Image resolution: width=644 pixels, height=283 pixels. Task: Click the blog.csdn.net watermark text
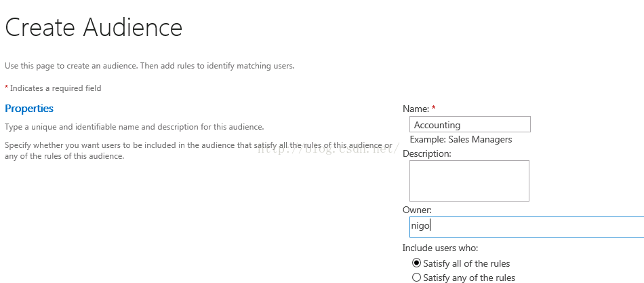pyautogui.click(x=327, y=149)
